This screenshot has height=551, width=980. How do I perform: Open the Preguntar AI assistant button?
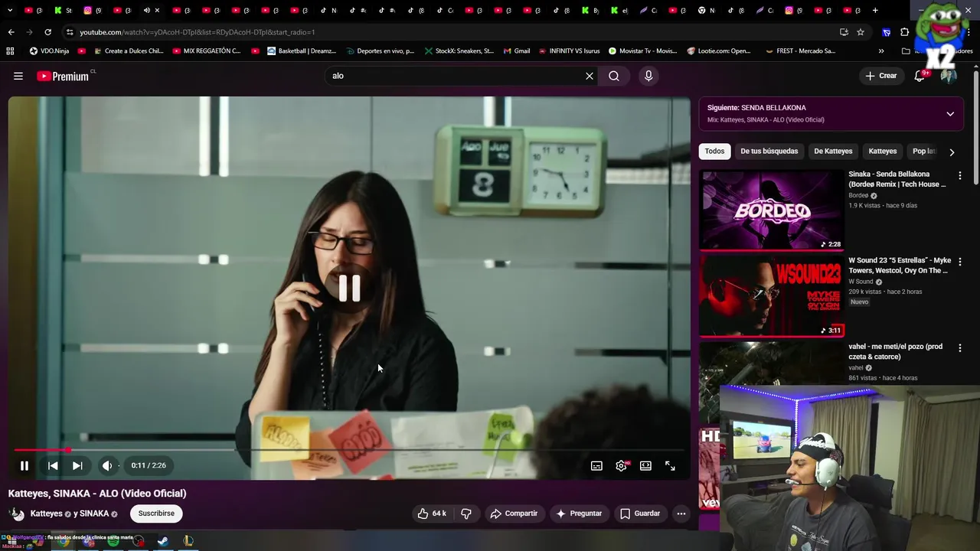point(579,514)
